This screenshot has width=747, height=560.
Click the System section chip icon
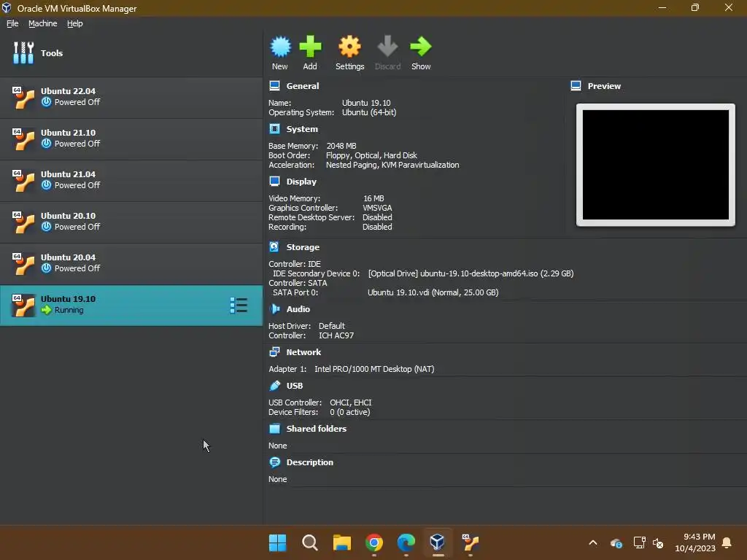point(274,129)
